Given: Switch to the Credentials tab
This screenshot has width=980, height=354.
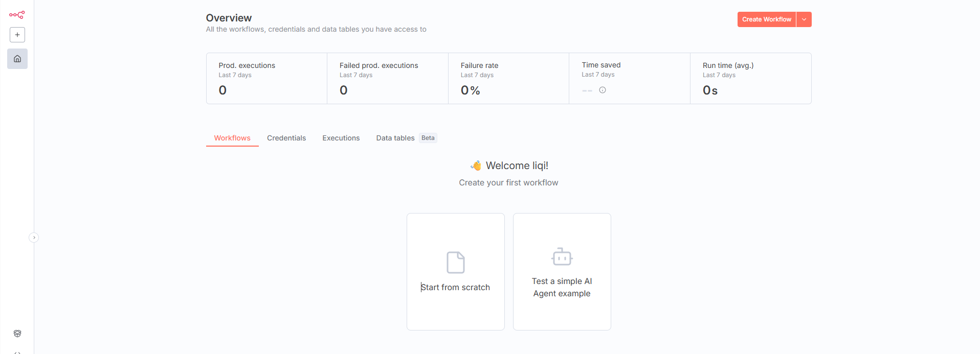Looking at the screenshot, I should [286, 138].
